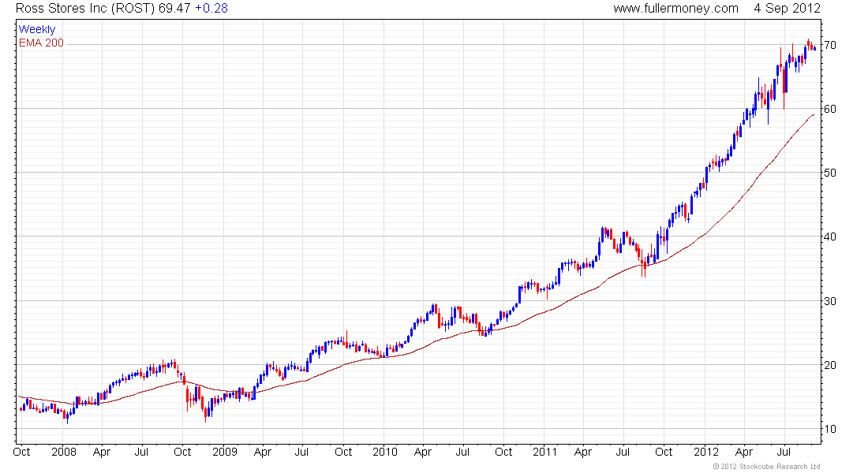Click the last 'Jul' label after 2012
The height and width of the screenshot is (473, 868).
[784, 452]
